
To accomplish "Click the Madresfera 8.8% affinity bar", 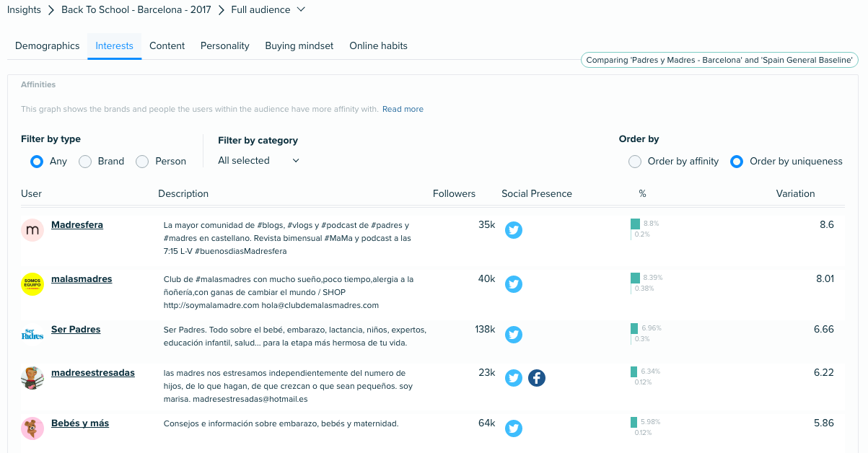I will point(635,224).
